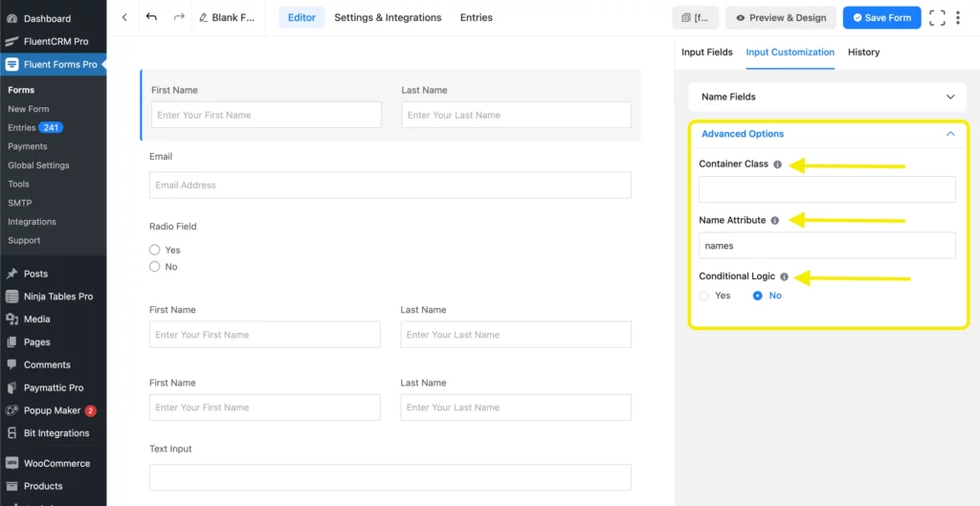The height and width of the screenshot is (506, 980).
Task: Collapse the Advanced Options section
Action: point(828,134)
